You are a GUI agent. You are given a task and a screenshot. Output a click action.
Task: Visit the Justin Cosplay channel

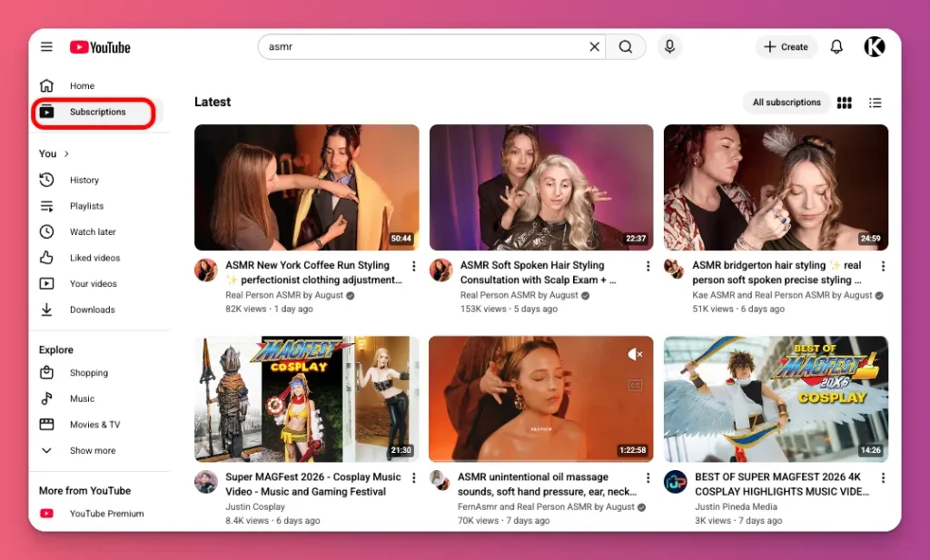(255, 506)
